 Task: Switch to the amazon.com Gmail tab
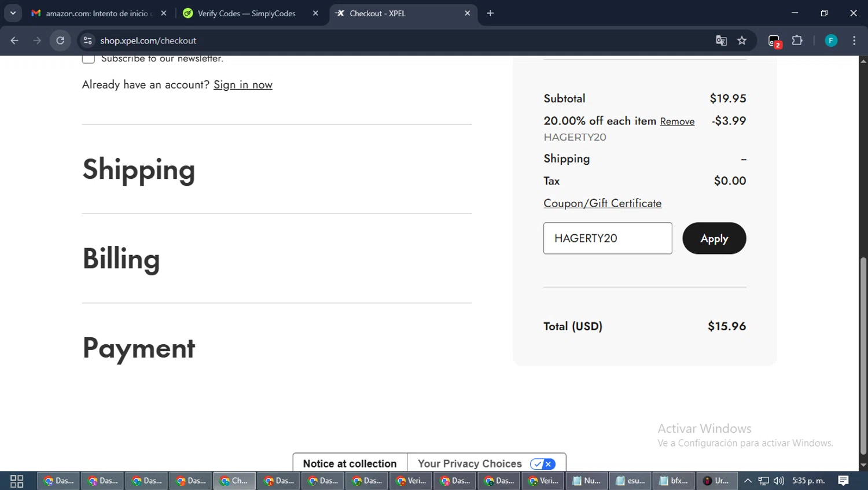tap(98, 13)
